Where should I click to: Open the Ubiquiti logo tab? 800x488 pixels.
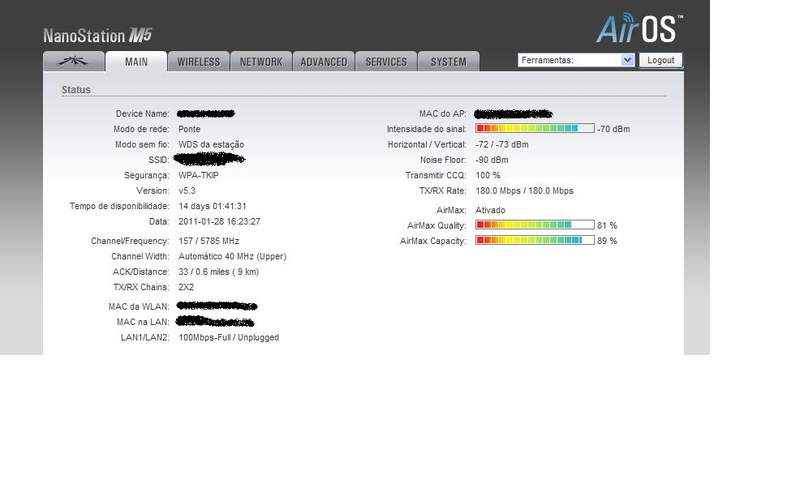click(74, 61)
